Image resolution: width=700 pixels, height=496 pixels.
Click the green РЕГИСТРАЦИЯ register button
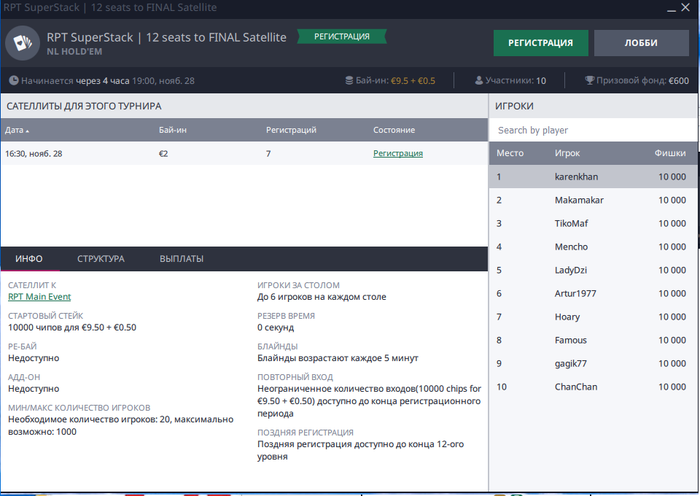pos(541,43)
